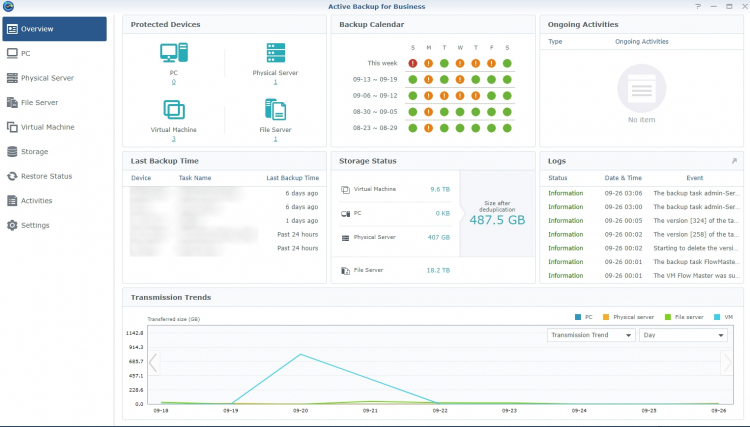Click Status column header in Logs
Screen dimensions: 750x427
pos(558,178)
